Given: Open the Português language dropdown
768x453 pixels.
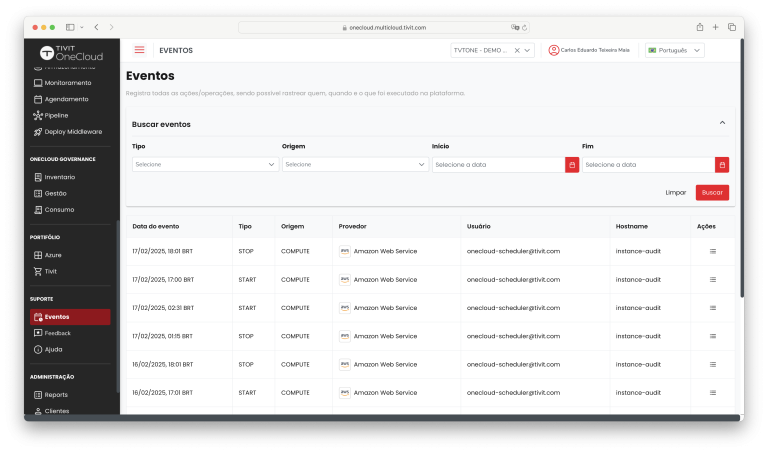Looking at the screenshot, I should tap(675, 50).
